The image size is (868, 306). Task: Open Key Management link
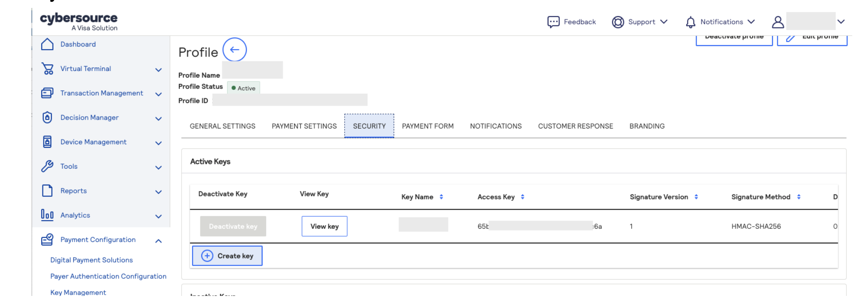[78, 292]
